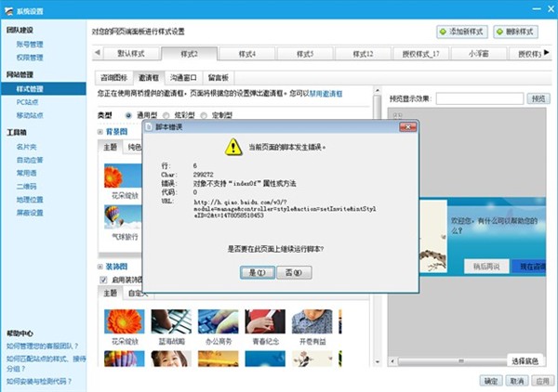Click the yellow warning icon in the script error dialog
The height and width of the screenshot is (392, 558).
233,147
